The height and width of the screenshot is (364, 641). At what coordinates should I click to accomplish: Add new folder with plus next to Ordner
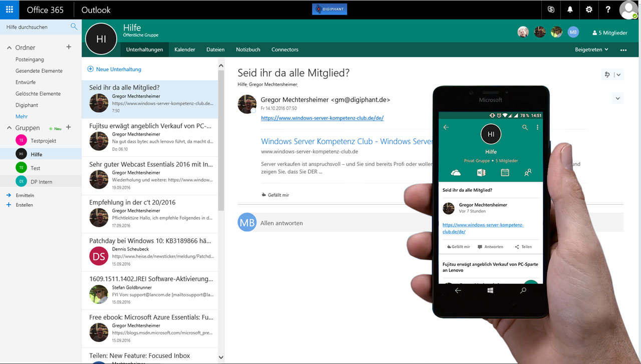(69, 47)
